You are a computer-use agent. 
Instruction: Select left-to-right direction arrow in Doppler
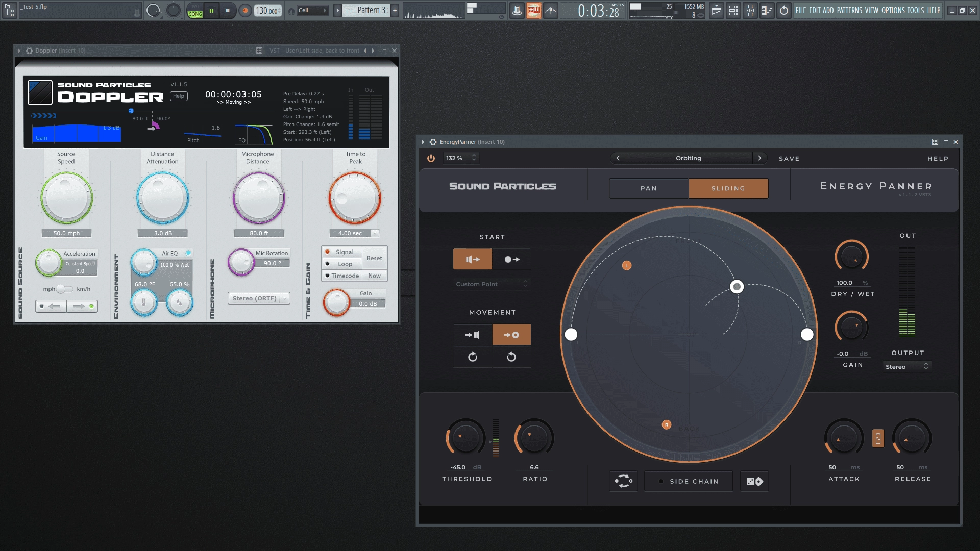point(82,306)
